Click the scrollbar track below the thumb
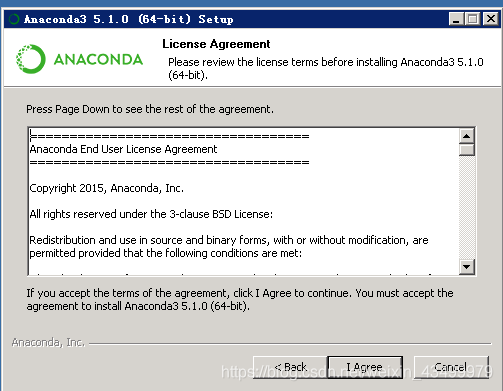Viewport: 503px width, 391px height. click(467, 207)
